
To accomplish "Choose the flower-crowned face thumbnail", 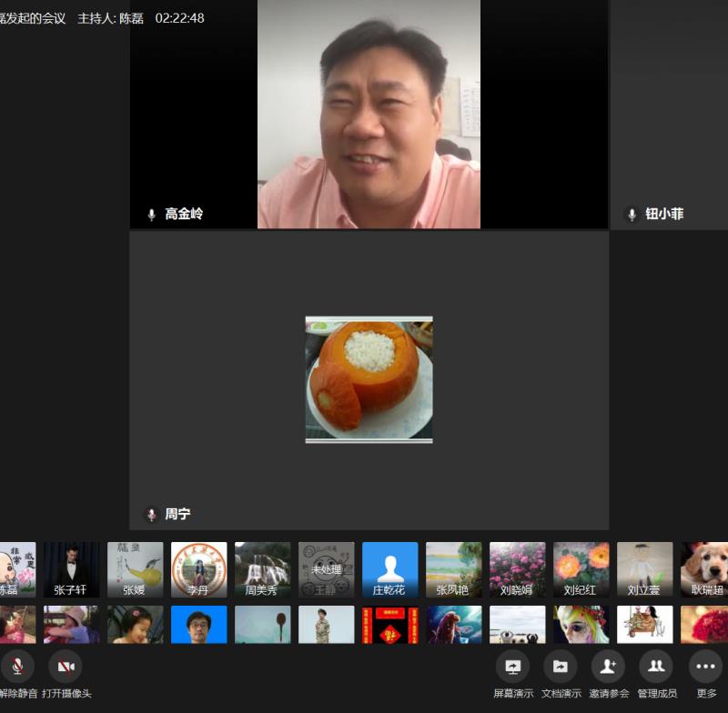I will point(581,625).
